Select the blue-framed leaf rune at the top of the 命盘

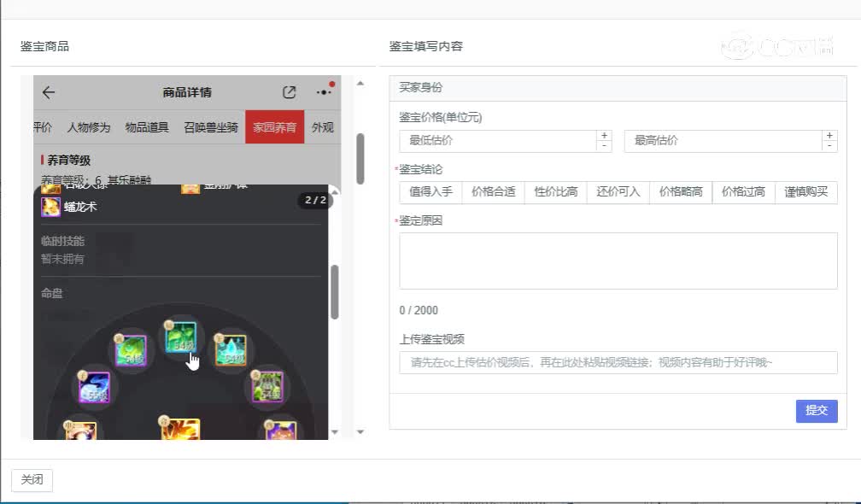(181, 337)
